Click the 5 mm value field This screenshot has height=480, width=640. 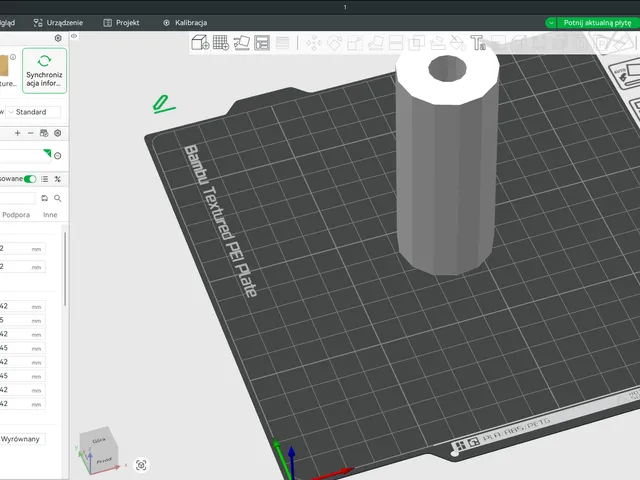[22, 320]
